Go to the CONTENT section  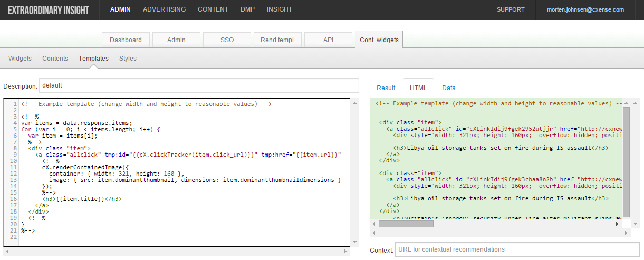[x=213, y=9]
